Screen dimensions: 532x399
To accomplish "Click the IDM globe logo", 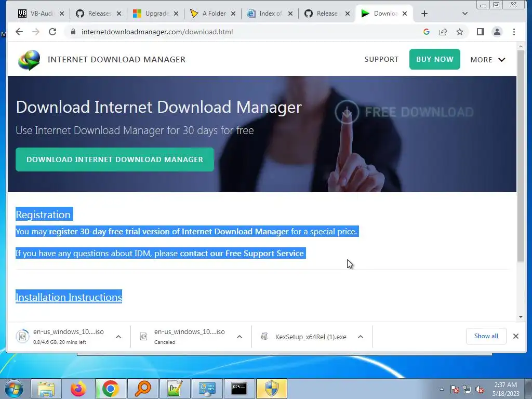I will click(x=29, y=60).
